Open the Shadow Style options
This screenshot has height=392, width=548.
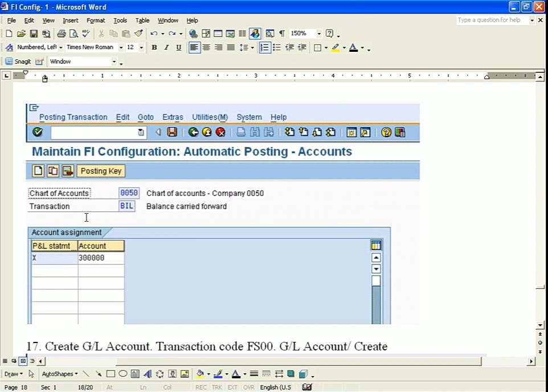[x=291, y=374]
